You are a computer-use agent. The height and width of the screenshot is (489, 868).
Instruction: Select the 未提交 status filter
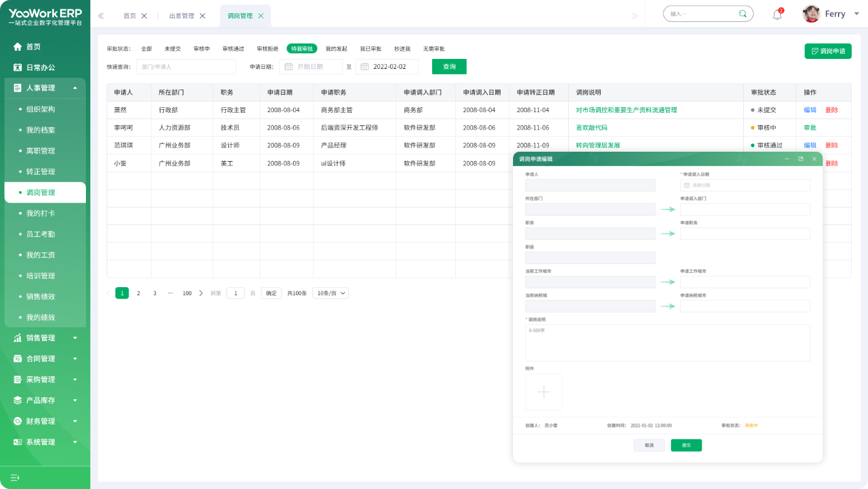click(172, 48)
